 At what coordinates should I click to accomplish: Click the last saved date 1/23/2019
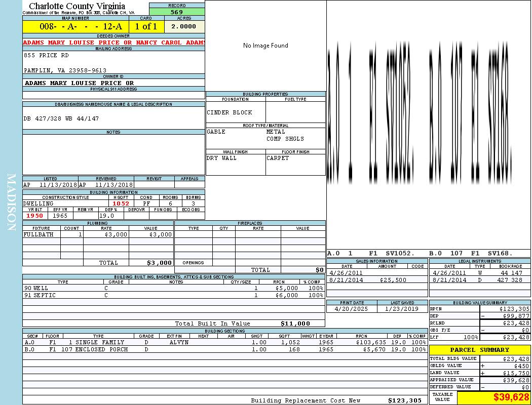coord(402,309)
